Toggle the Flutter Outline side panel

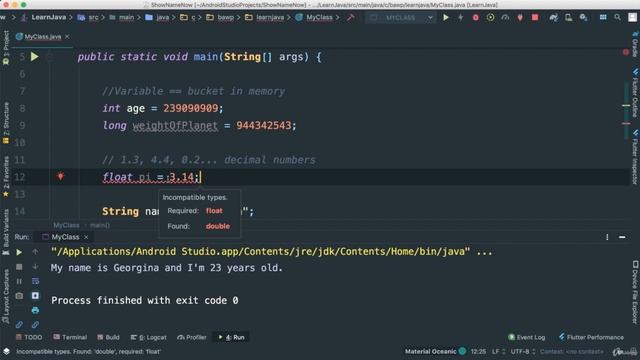(x=635, y=93)
